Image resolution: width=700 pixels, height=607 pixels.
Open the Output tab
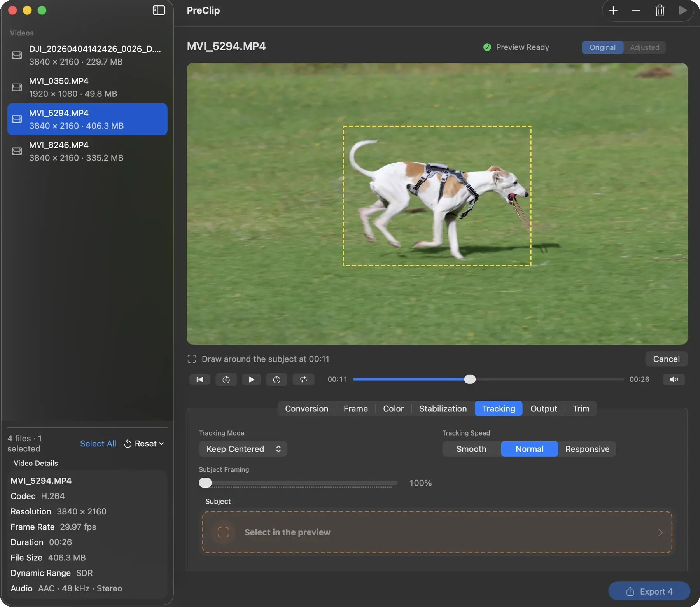pos(544,409)
